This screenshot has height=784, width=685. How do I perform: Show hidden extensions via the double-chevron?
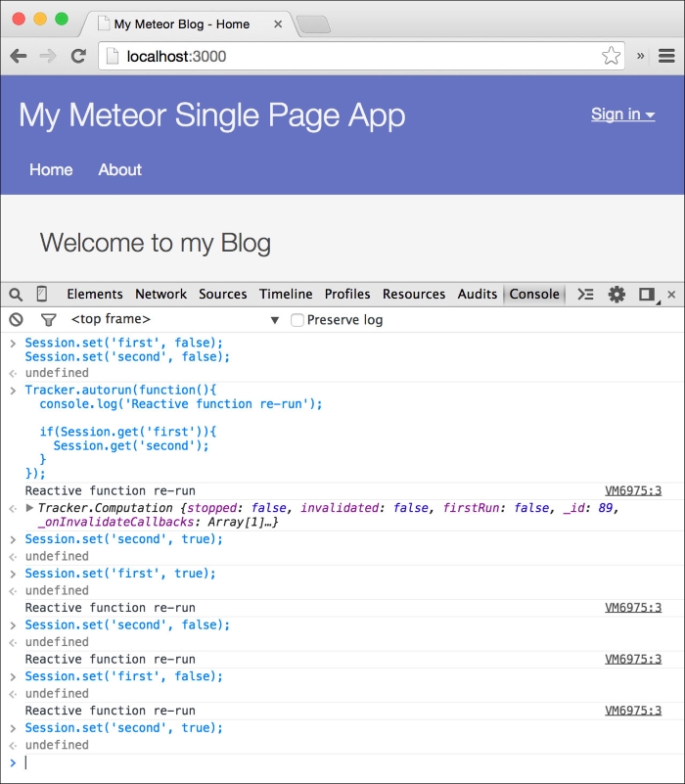(641, 56)
